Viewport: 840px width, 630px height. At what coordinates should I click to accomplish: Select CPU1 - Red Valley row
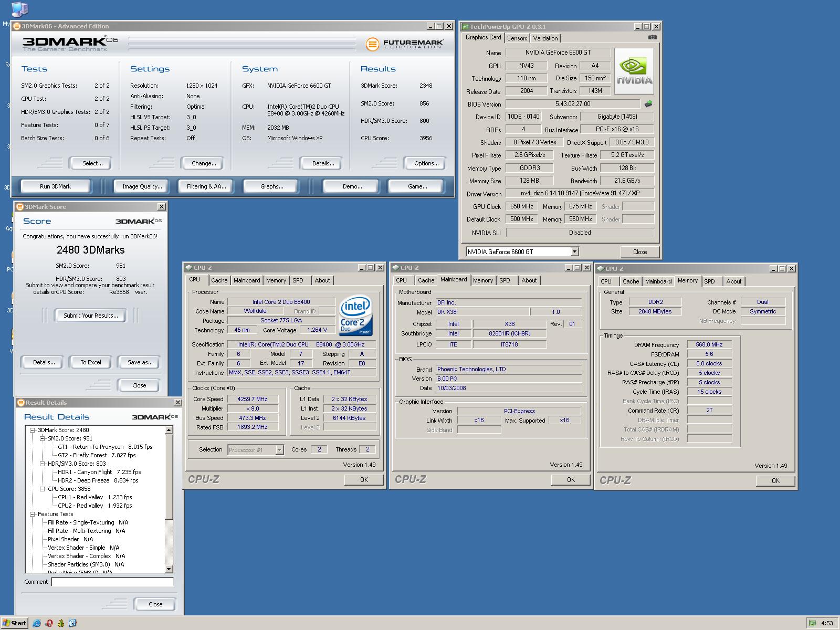[94, 497]
